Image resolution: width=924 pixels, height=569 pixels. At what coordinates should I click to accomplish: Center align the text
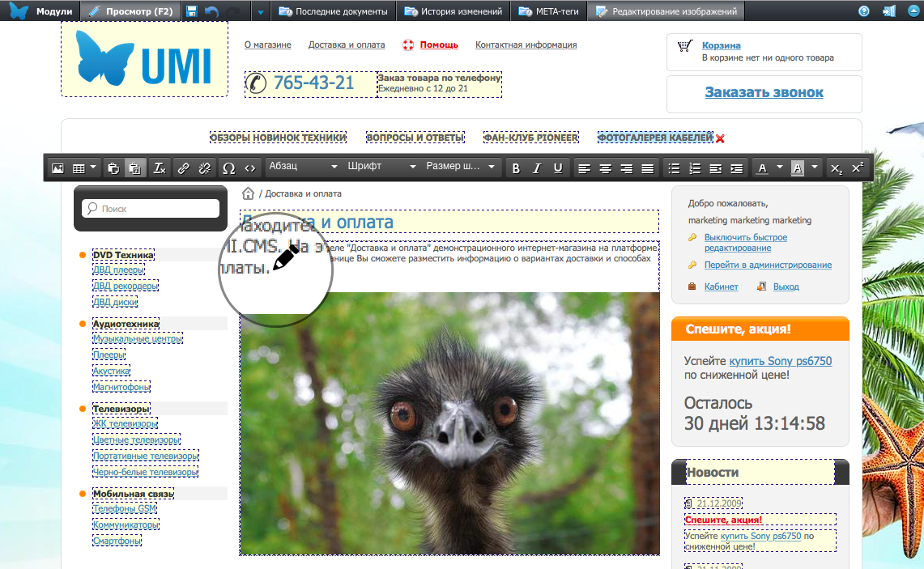[x=605, y=168]
